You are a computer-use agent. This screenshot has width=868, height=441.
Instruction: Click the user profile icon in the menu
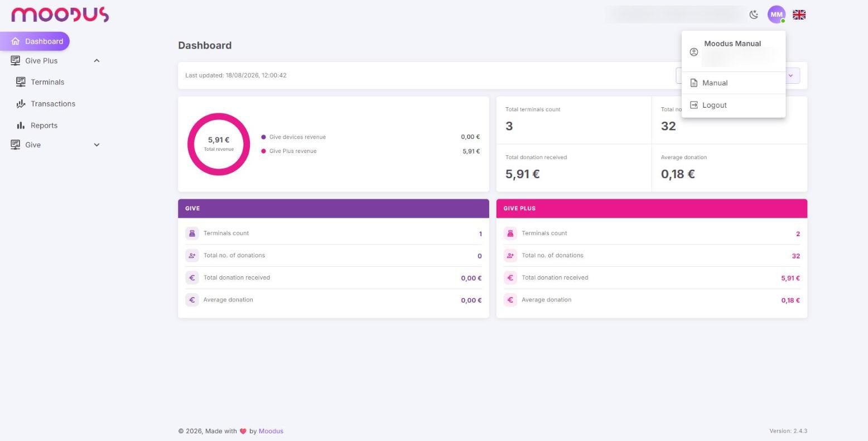[x=694, y=52]
